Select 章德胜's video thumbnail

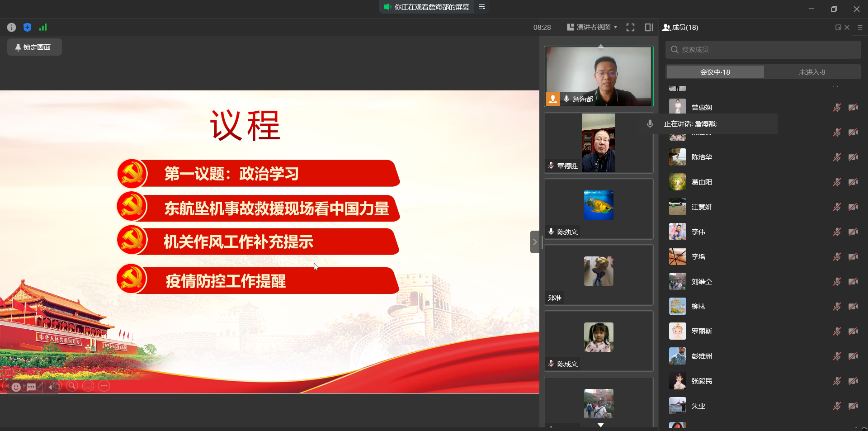pyautogui.click(x=599, y=142)
